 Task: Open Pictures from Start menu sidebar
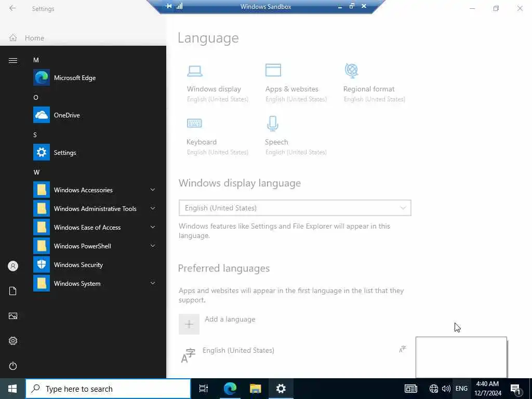[13, 316]
